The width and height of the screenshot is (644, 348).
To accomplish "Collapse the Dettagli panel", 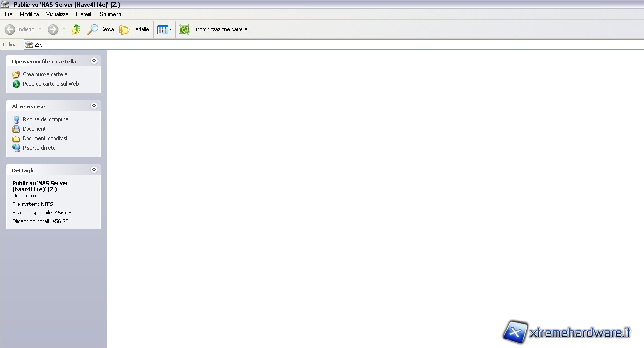I will pyautogui.click(x=94, y=170).
